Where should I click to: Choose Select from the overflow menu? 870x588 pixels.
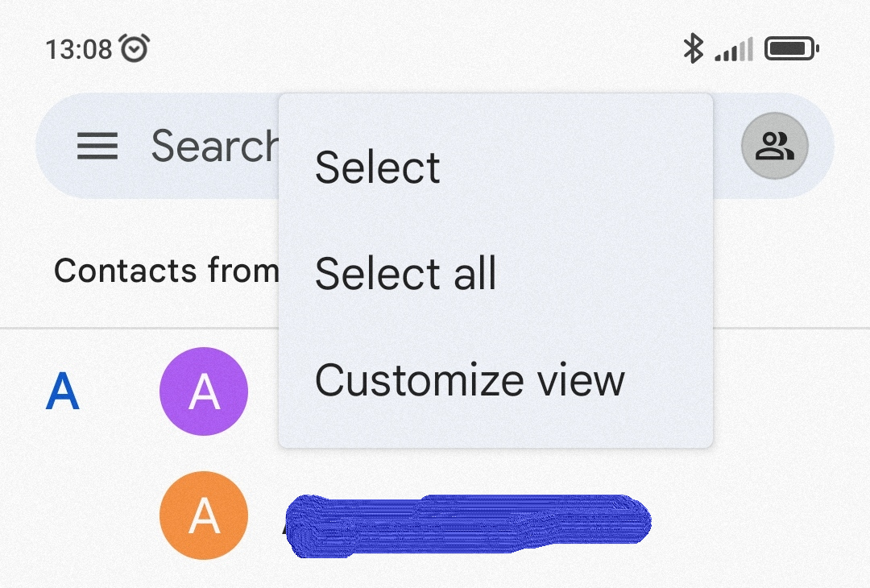coord(377,168)
